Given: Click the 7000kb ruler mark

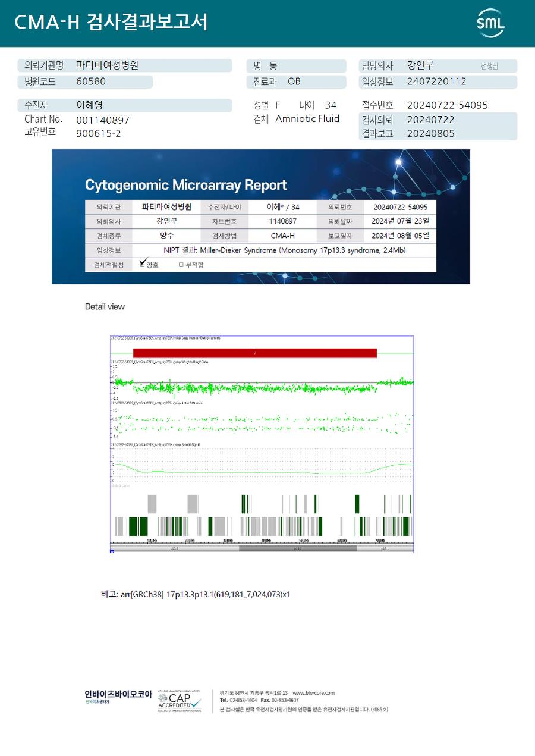Looking at the screenshot, I should (380, 541).
